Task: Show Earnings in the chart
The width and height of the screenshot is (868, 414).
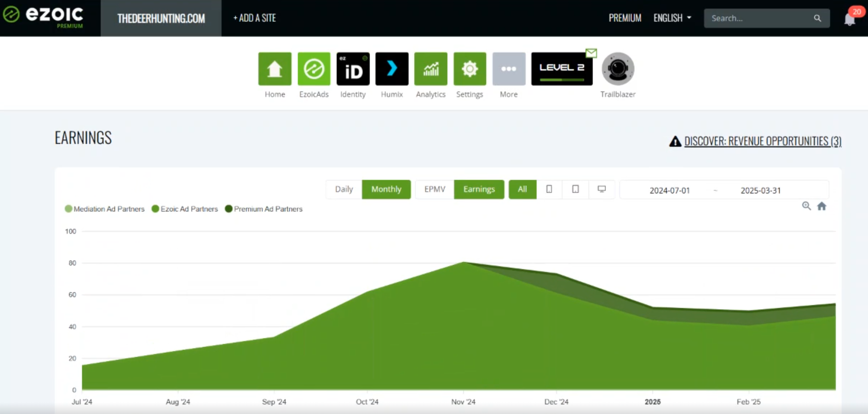Action: click(479, 189)
